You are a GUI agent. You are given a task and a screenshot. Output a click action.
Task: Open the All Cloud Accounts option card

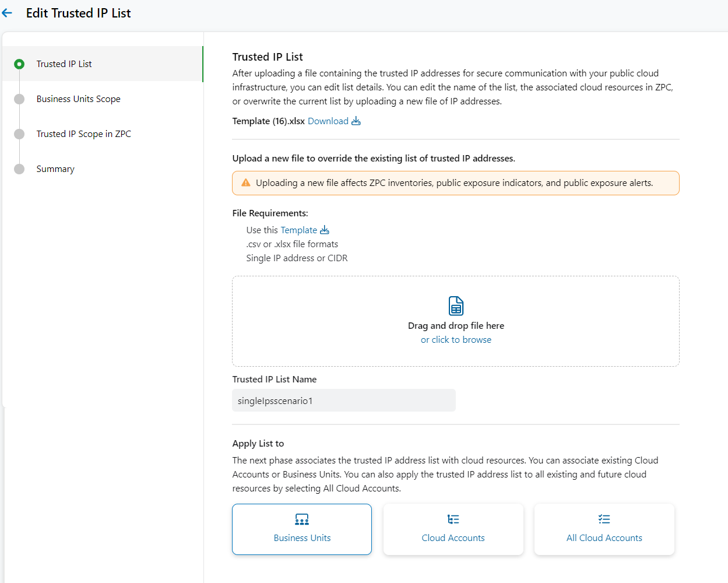pos(604,529)
